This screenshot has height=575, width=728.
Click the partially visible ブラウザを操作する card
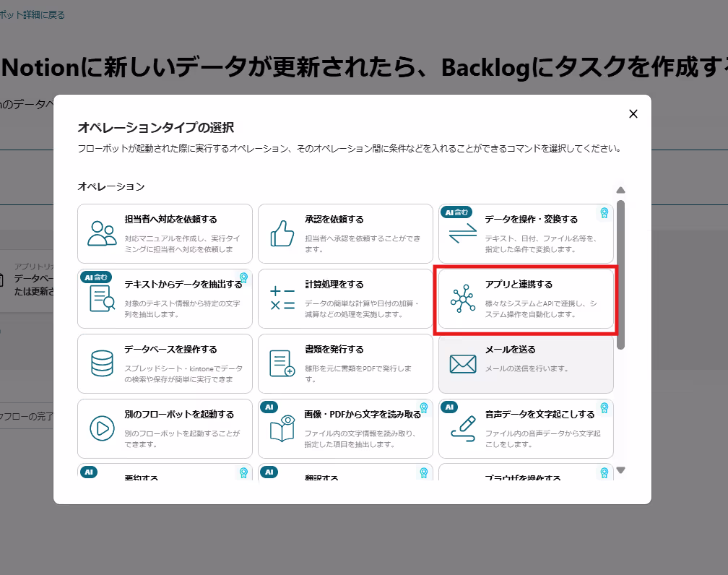[526, 472]
